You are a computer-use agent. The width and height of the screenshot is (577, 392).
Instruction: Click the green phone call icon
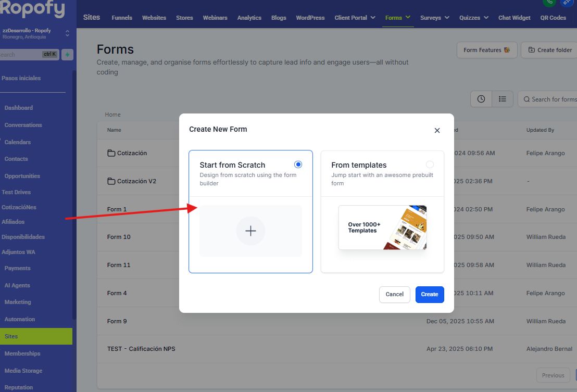tap(548, 2)
